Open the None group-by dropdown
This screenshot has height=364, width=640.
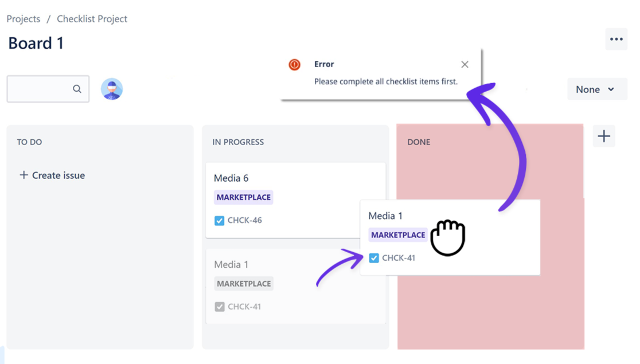pos(596,89)
